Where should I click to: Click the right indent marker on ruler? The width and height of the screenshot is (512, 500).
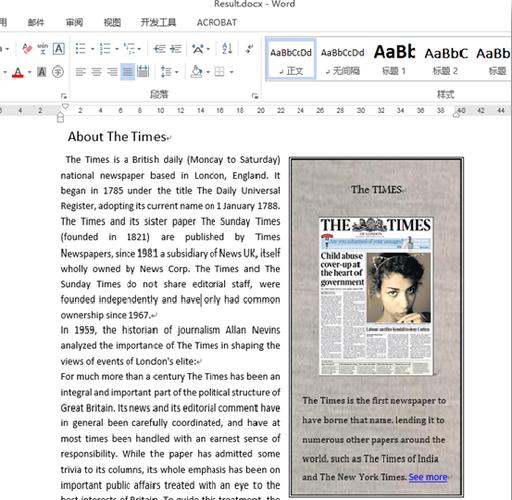click(456, 114)
